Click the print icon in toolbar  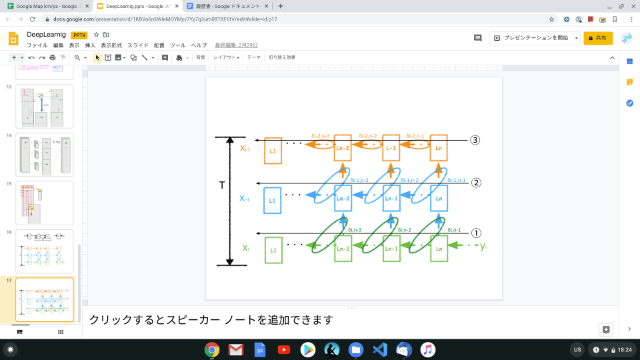(x=52, y=58)
